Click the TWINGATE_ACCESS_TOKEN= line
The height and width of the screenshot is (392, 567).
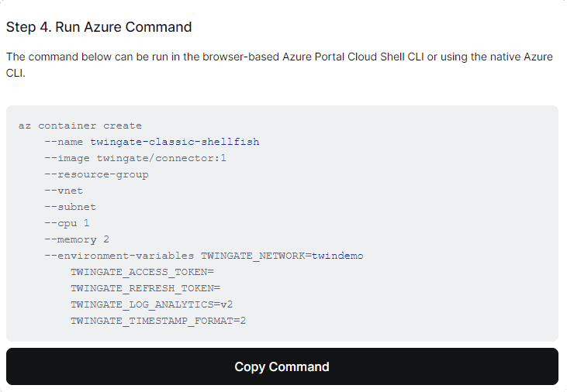click(142, 272)
